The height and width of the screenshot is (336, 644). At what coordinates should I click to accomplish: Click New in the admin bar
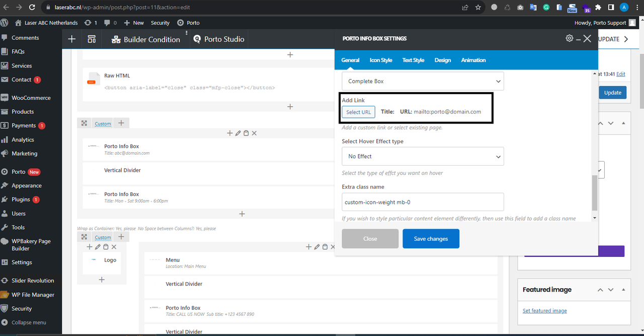point(134,23)
